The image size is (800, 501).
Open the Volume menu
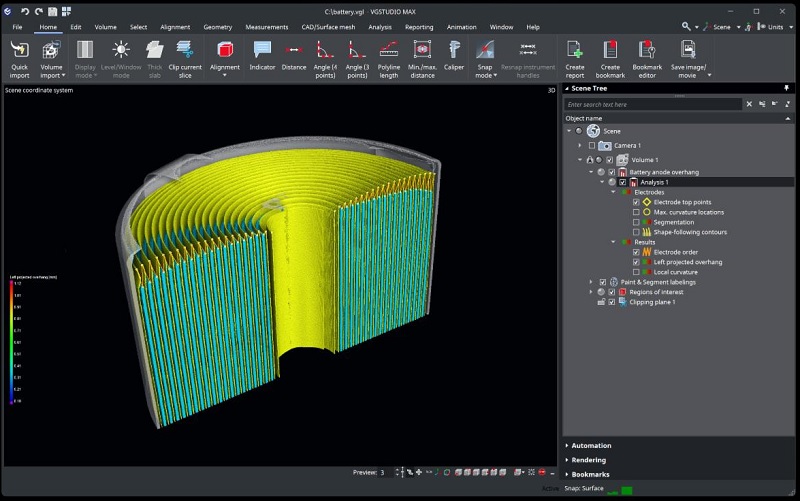(105, 27)
